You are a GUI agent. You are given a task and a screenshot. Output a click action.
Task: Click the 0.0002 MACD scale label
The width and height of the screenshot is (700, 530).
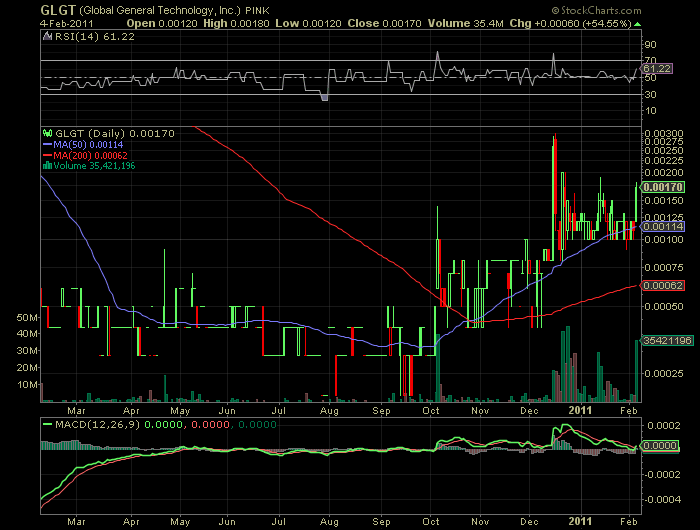[x=663, y=426]
